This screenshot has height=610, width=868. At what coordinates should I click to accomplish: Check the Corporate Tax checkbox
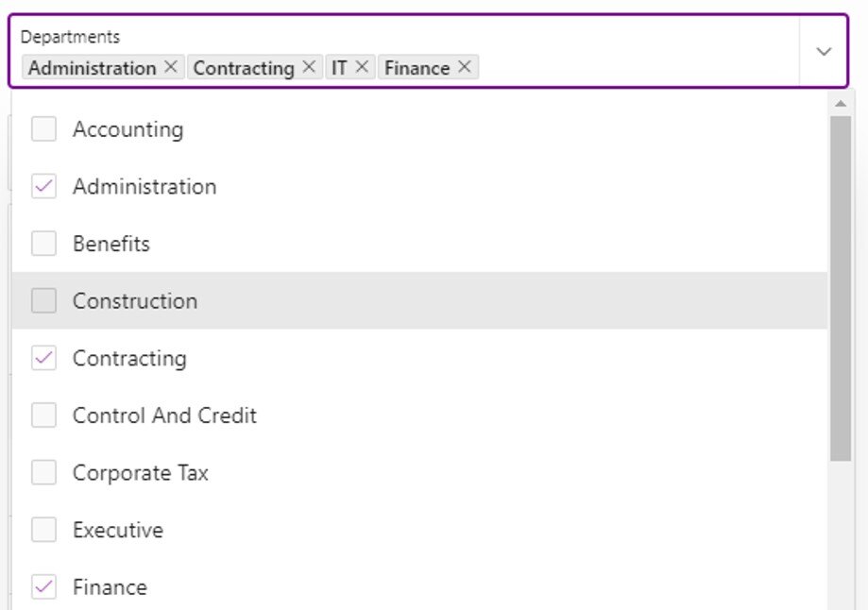click(43, 472)
